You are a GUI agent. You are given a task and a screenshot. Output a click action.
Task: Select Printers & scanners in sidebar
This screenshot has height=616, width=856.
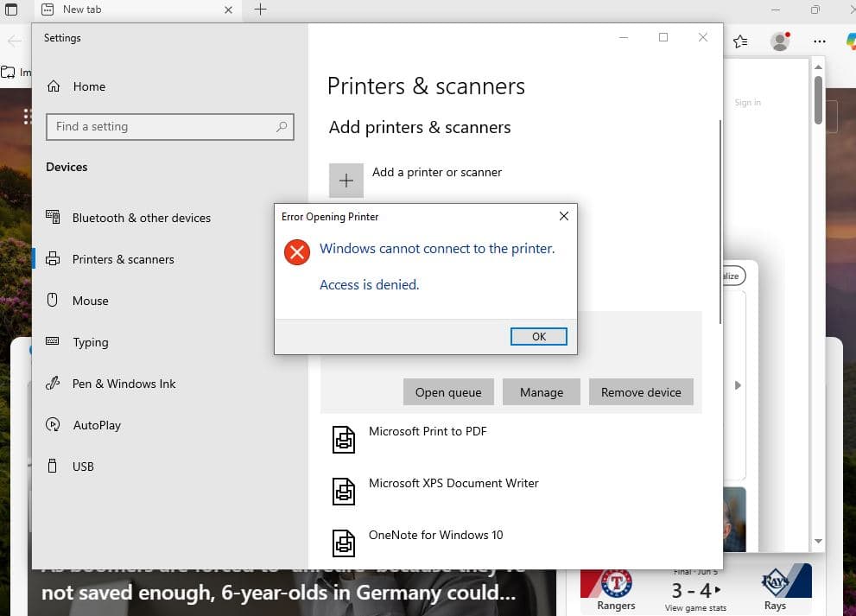[x=123, y=259]
